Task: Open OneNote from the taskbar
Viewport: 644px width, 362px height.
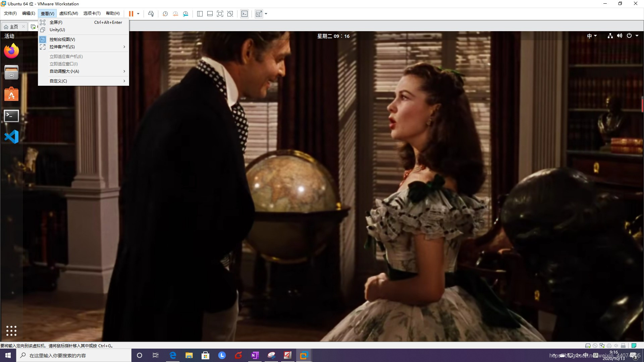Action: (x=255, y=355)
